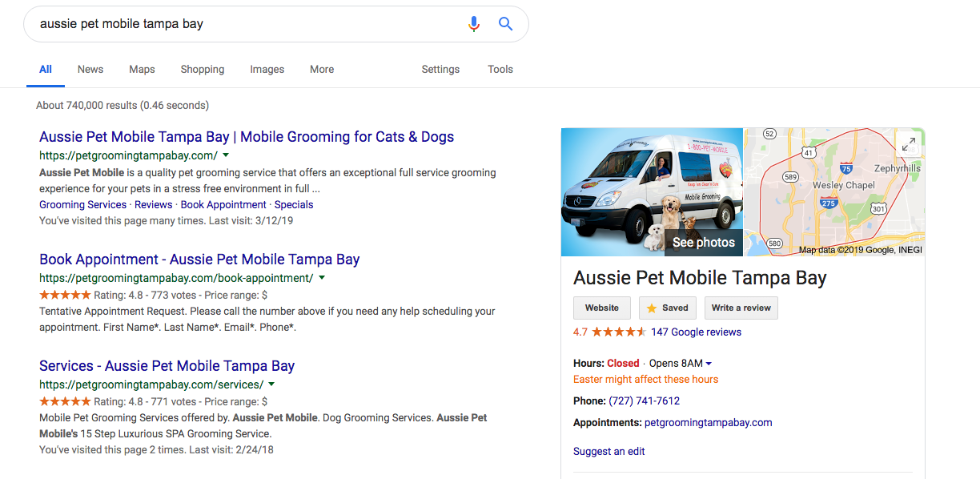
Task: Click the Aussie Pet Mobile Tampa Bay panel title
Action: (700, 278)
